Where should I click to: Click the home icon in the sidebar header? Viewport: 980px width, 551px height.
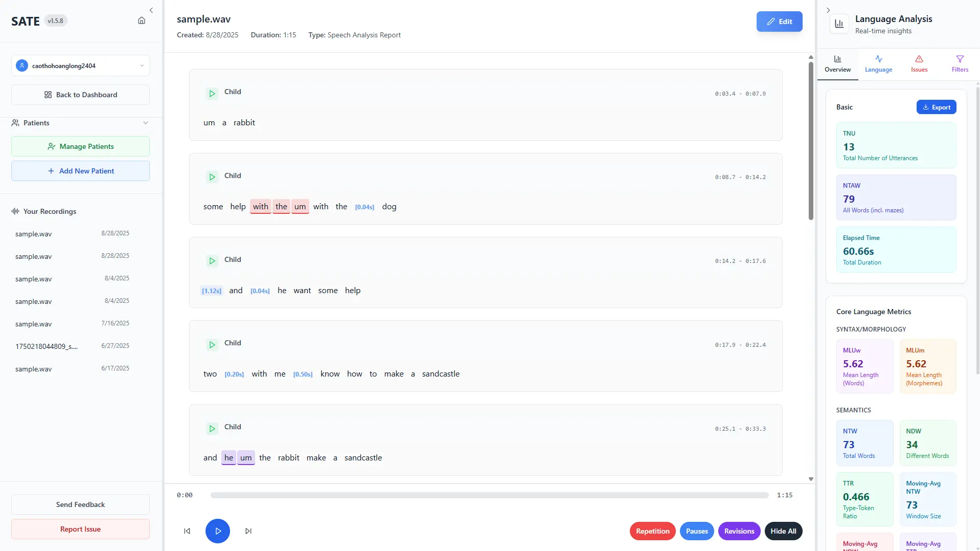142,21
